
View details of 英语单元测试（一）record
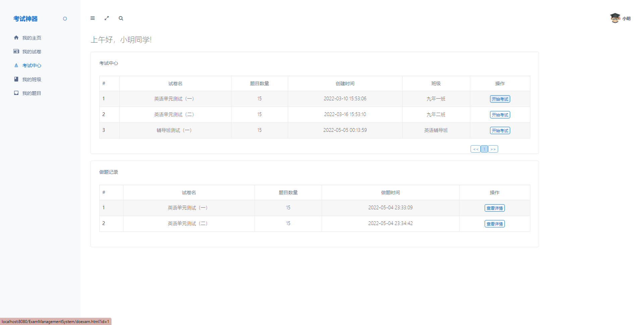pyautogui.click(x=494, y=208)
